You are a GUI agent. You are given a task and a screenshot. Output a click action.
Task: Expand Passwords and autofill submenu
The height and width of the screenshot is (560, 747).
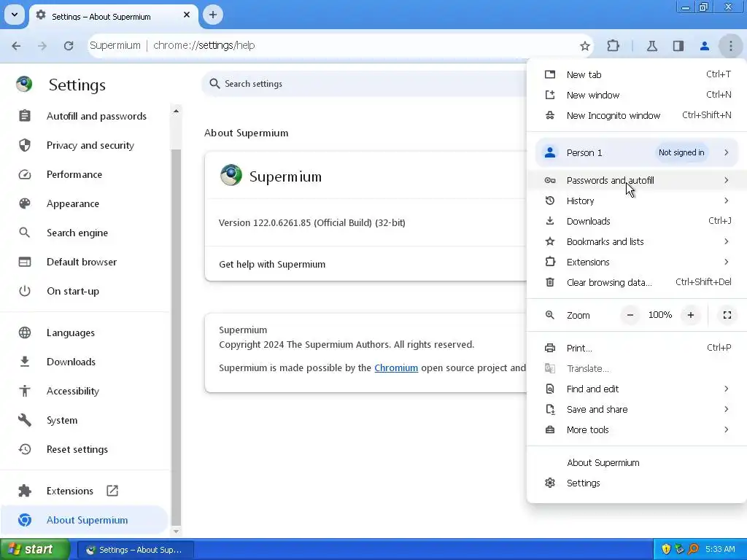click(x=637, y=181)
